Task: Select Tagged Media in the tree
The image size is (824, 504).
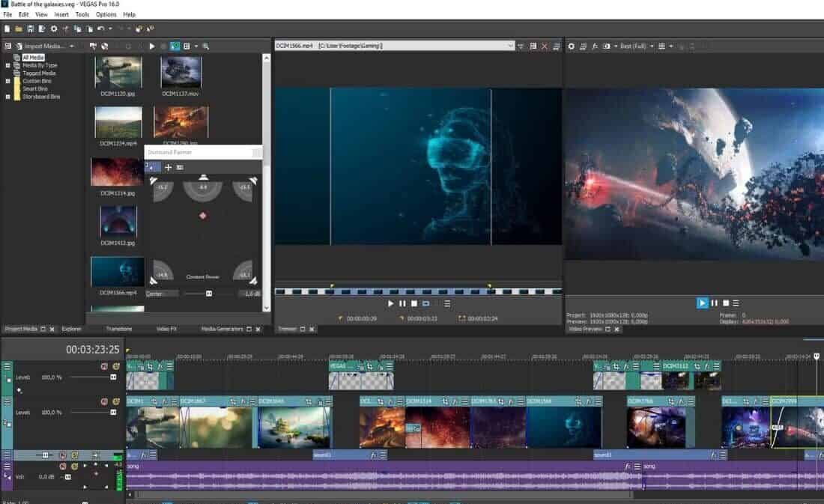Action: pos(39,73)
